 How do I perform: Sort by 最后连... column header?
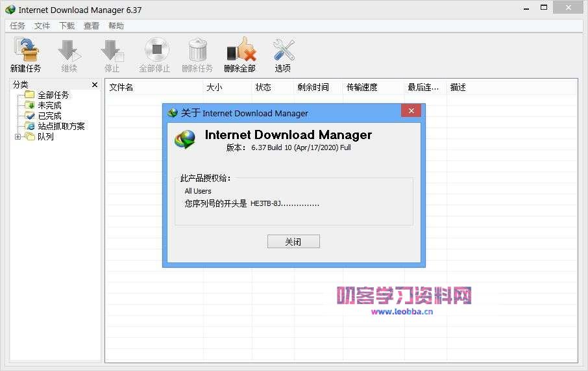(423, 88)
